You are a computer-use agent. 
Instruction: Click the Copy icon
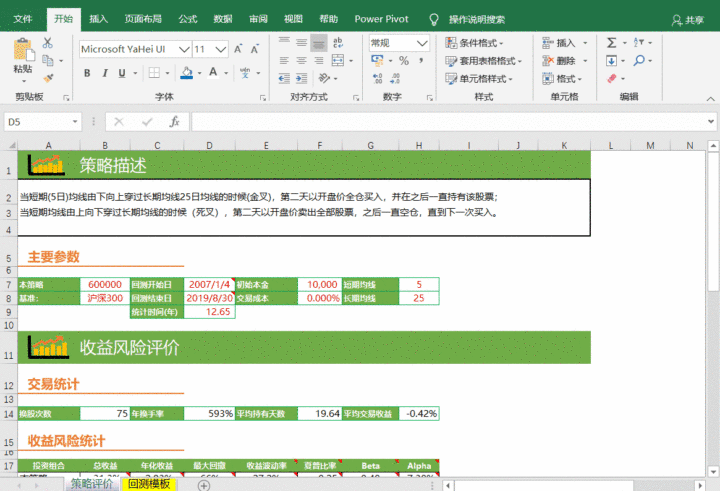click(47, 60)
